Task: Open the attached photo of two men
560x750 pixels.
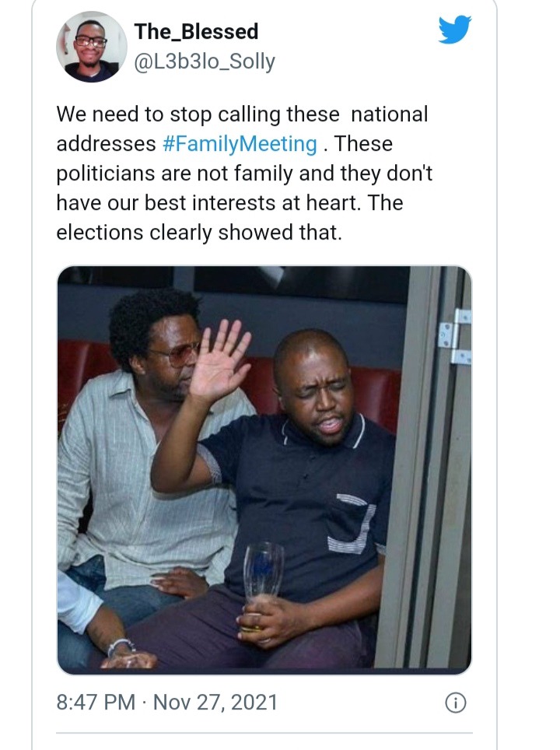Action: 264,470
